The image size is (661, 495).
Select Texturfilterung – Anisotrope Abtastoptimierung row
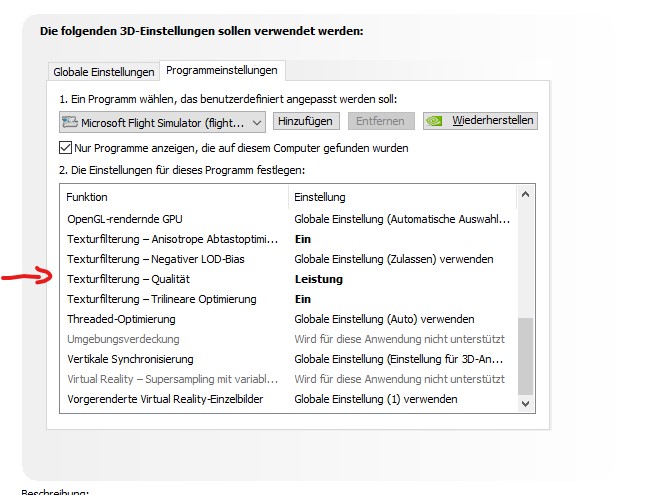pyautogui.click(x=288, y=239)
